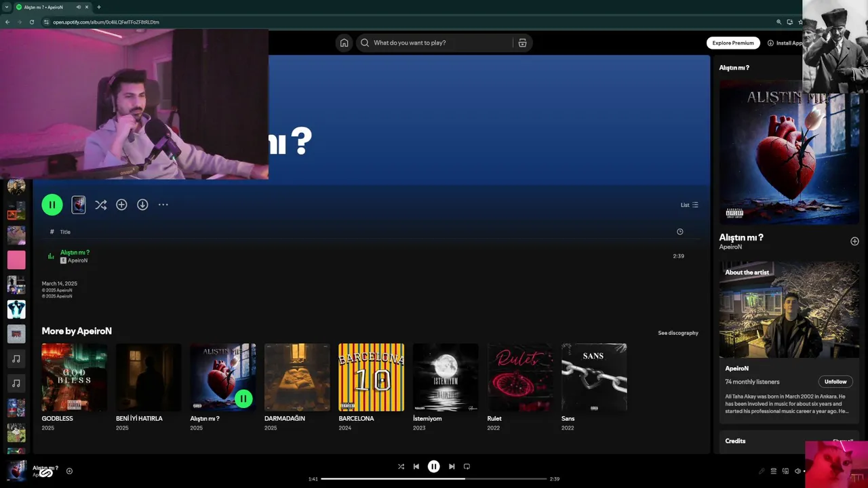
Task: Open the blue-white cover playlist in sidebar
Action: point(16,309)
